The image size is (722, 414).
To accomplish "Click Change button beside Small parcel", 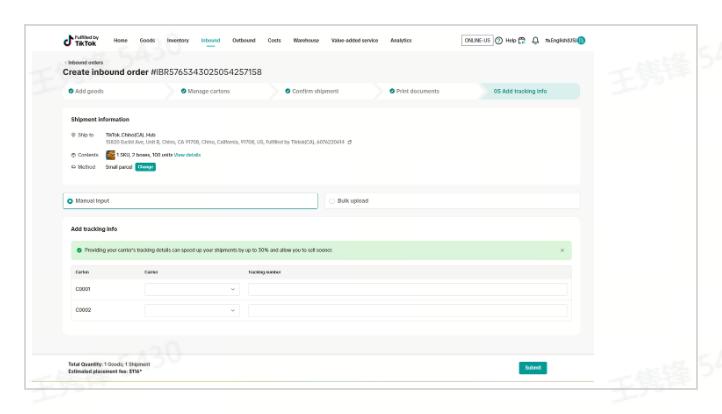I will pyautogui.click(x=146, y=167).
